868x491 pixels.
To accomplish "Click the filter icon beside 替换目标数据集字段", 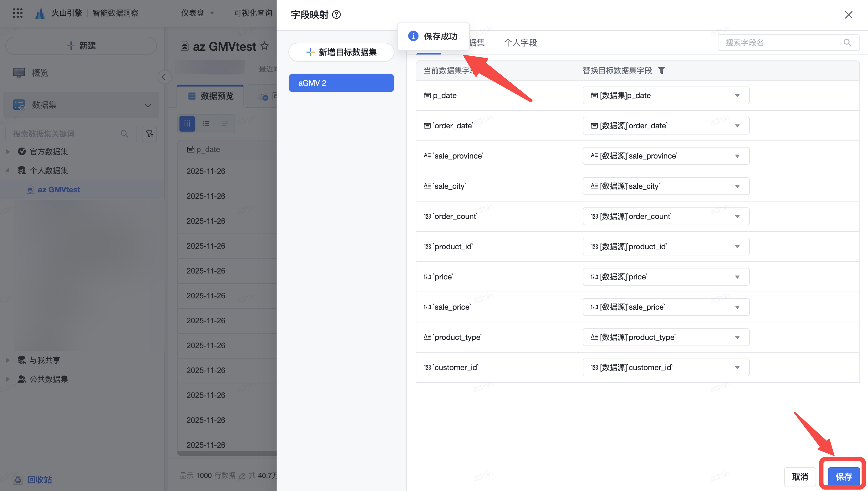I will coord(662,71).
